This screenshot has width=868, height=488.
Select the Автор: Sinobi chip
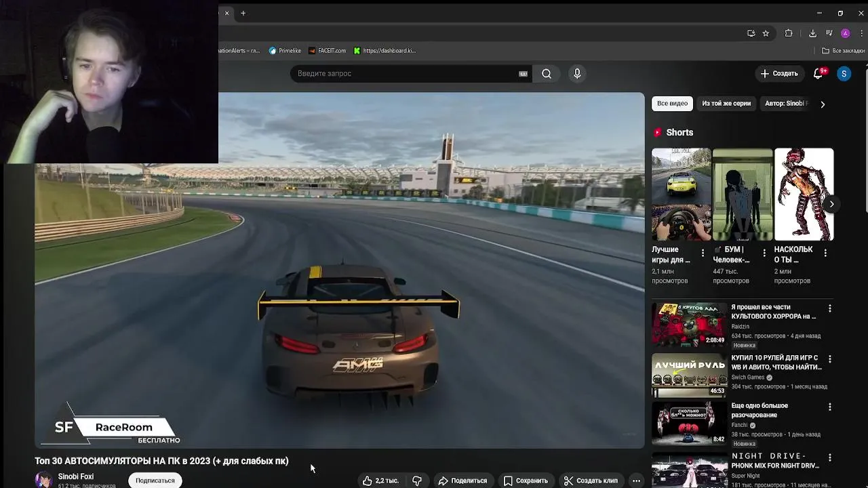pyautogui.click(x=785, y=104)
